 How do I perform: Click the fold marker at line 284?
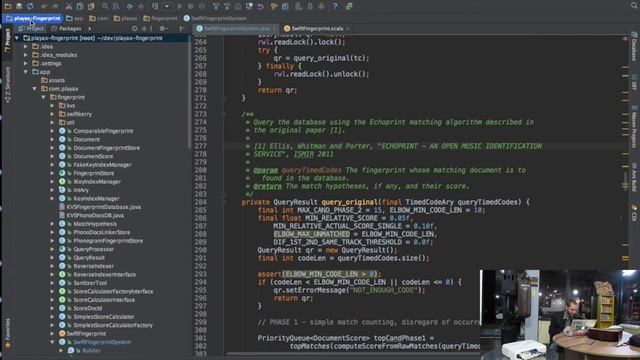point(223,202)
